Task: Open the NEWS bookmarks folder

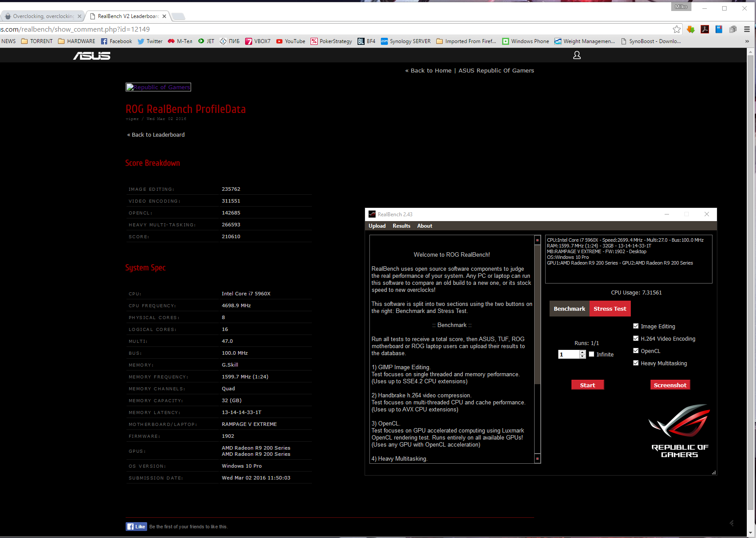Action: pos(8,41)
